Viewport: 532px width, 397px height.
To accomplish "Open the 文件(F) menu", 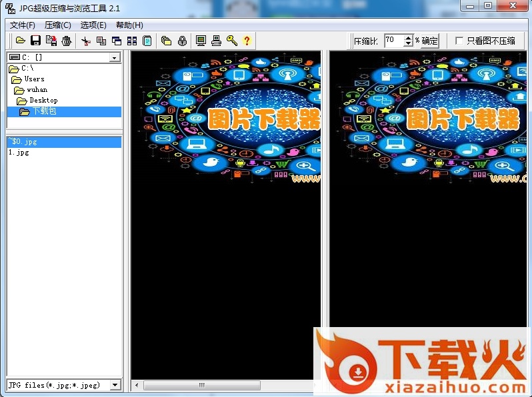I will pos(23,25).
